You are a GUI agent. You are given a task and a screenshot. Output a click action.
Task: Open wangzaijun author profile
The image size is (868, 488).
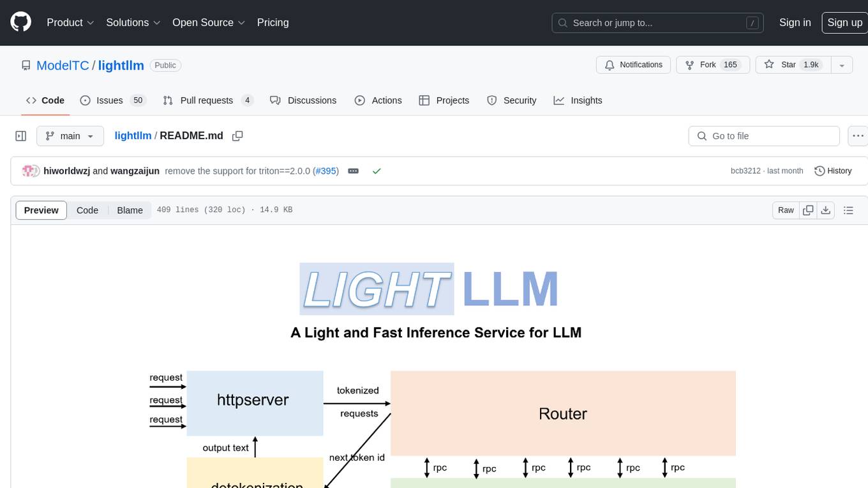tap(135, 171)
